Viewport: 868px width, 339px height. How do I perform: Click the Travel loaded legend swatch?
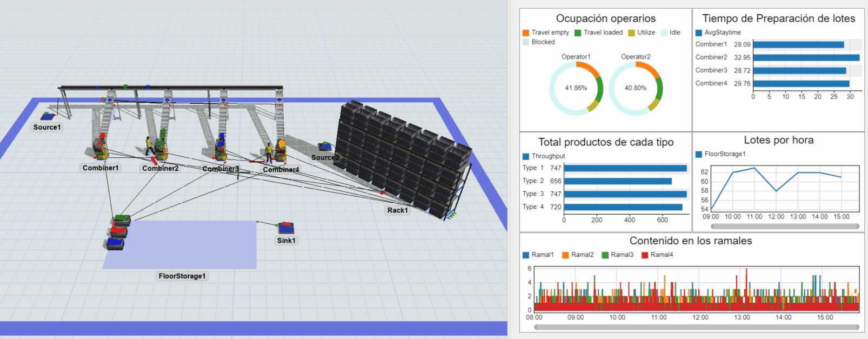[578, 33]
